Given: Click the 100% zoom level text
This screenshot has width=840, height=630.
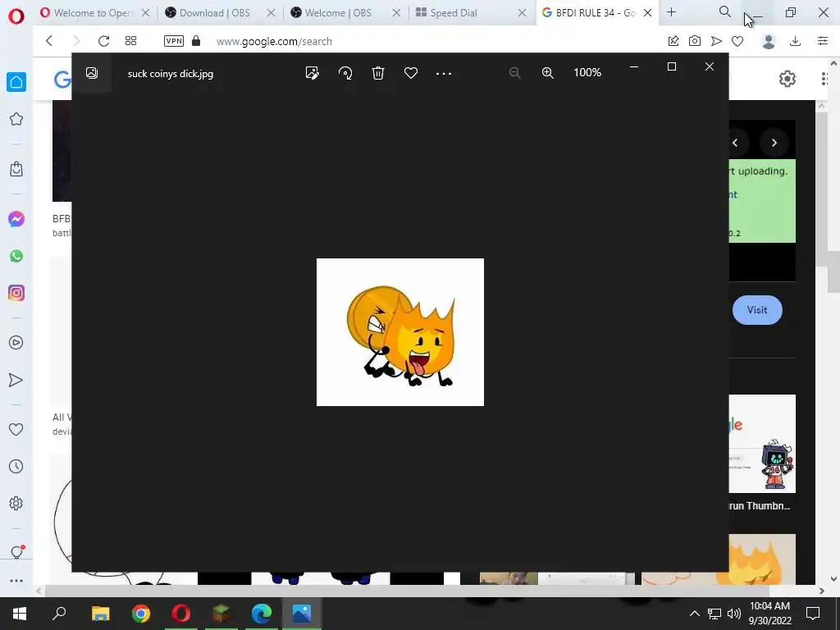Looking at the screenshot, I should (x=587, y=72).
